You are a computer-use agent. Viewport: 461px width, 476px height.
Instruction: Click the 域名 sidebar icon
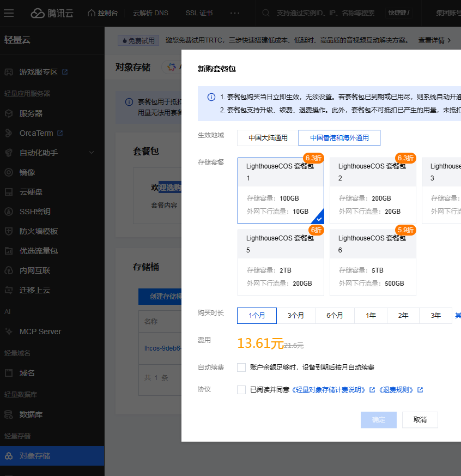9,373
